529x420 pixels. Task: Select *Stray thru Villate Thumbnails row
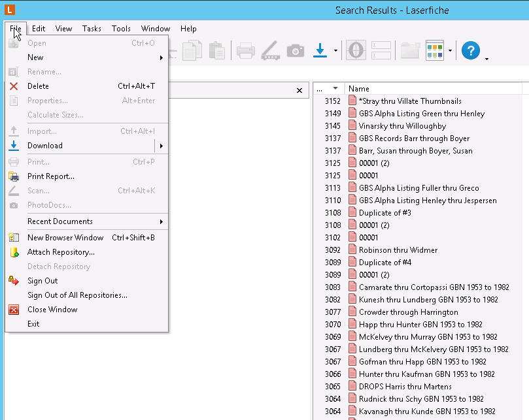[410, 101]
